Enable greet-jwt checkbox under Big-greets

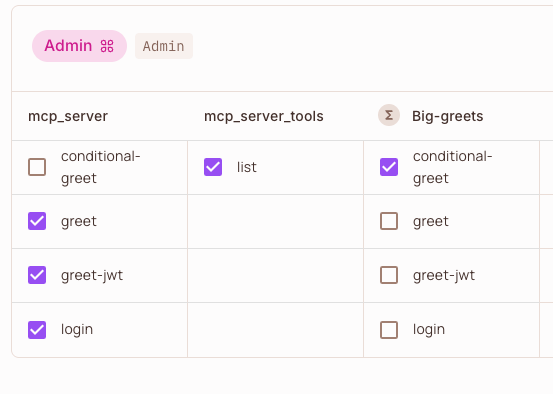(x=389, y=275)
